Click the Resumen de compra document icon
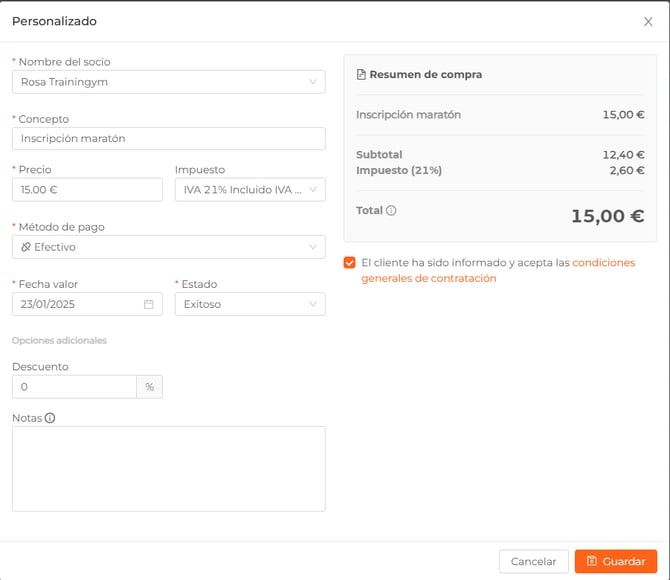The image size is (670, 580). pyautogui.click(x=362, y=75)
